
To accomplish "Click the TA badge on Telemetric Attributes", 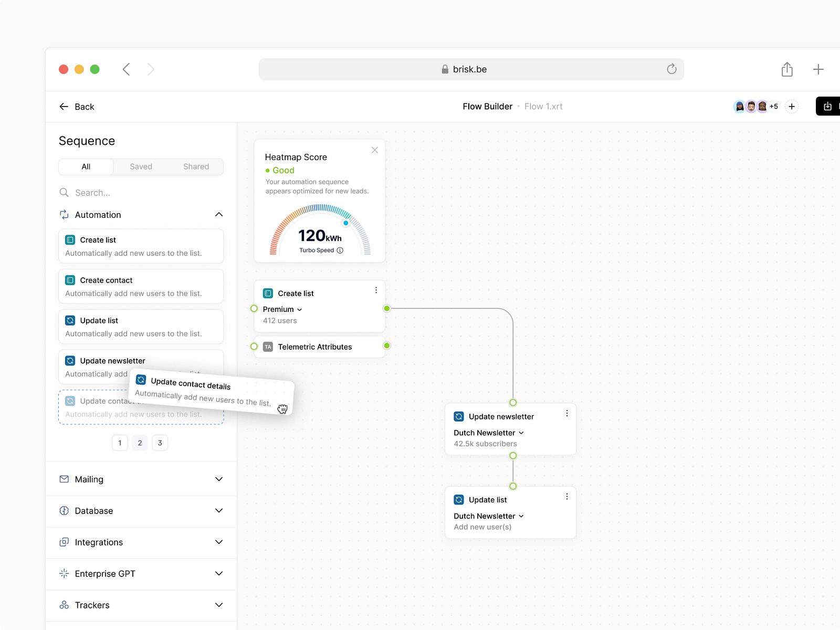I will point(268,346).
